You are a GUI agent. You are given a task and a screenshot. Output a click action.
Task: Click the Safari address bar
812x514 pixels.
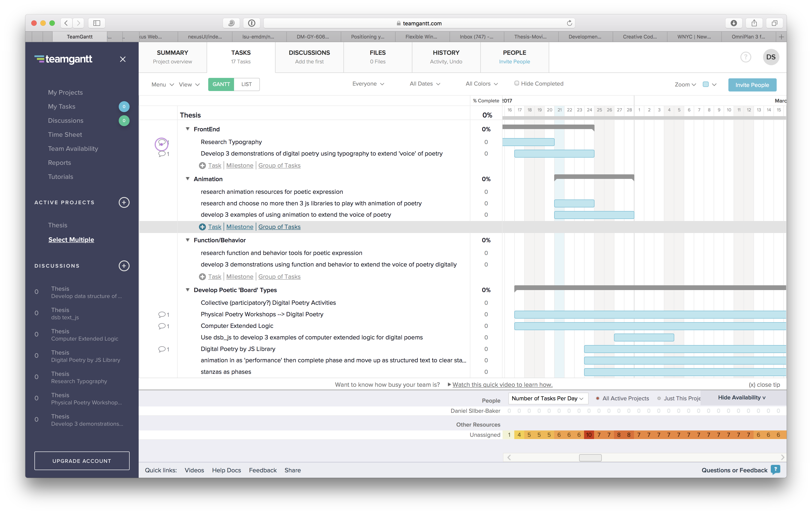coord(419,23)
